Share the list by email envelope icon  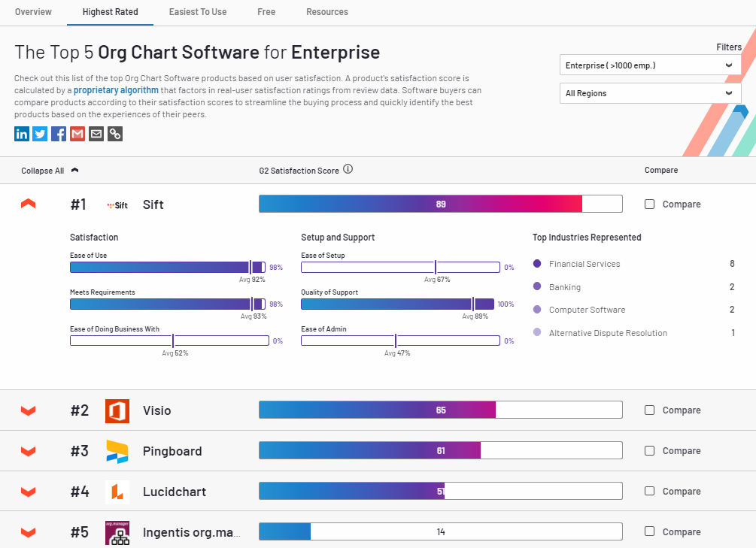pos(96,134)
